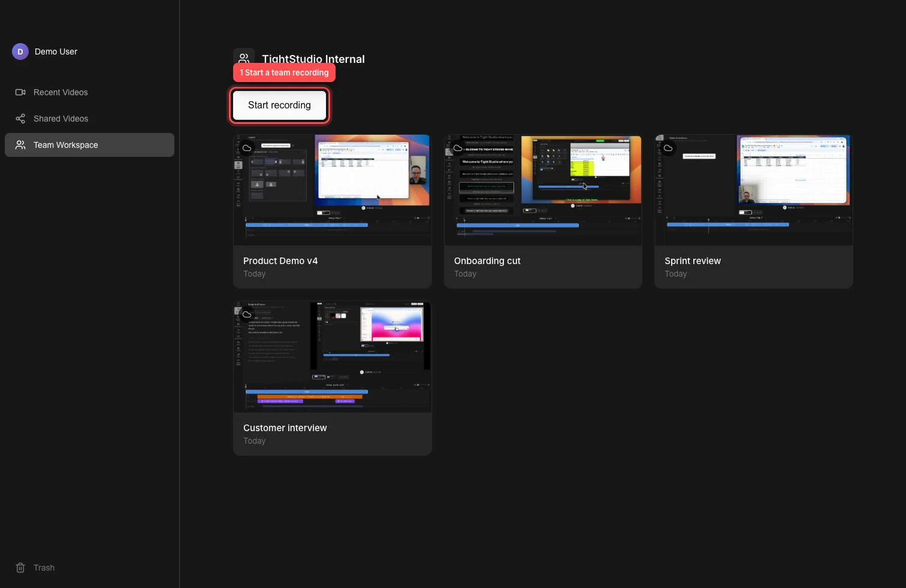Click the Demo User name
Screen dimensions: 906x588
56,51
